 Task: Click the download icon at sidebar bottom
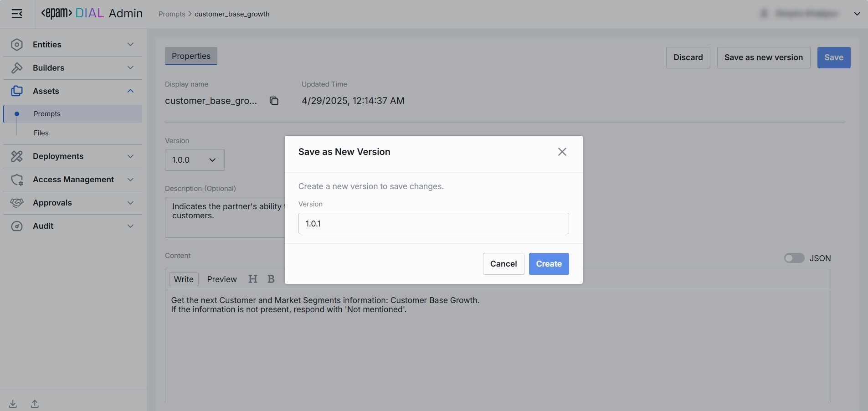[13, 404]
